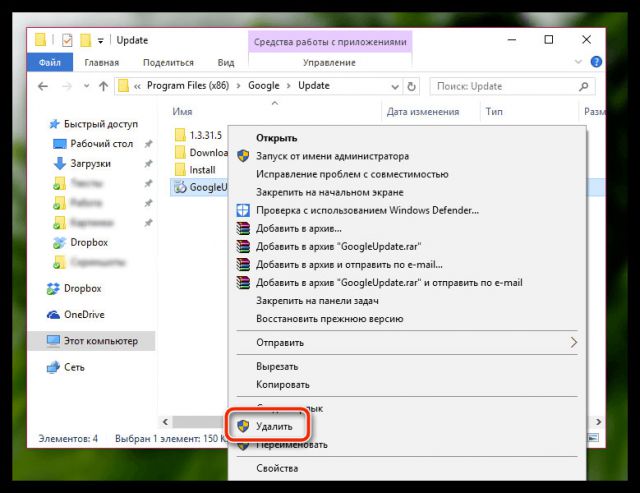
Task: Click the 'Поиск: Update' search field
Action: (x=510, y=86)
